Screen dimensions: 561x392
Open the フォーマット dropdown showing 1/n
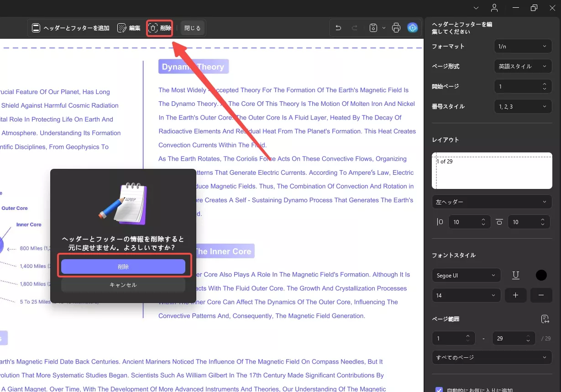click(523, 46)
